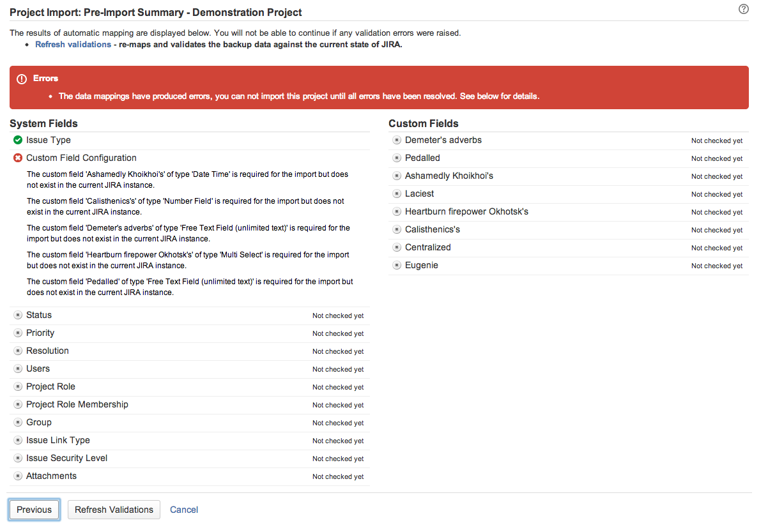Click 'Not checked yet' status for Centralized
Viewport: 761px width, 532px height.
pos(716,248)
